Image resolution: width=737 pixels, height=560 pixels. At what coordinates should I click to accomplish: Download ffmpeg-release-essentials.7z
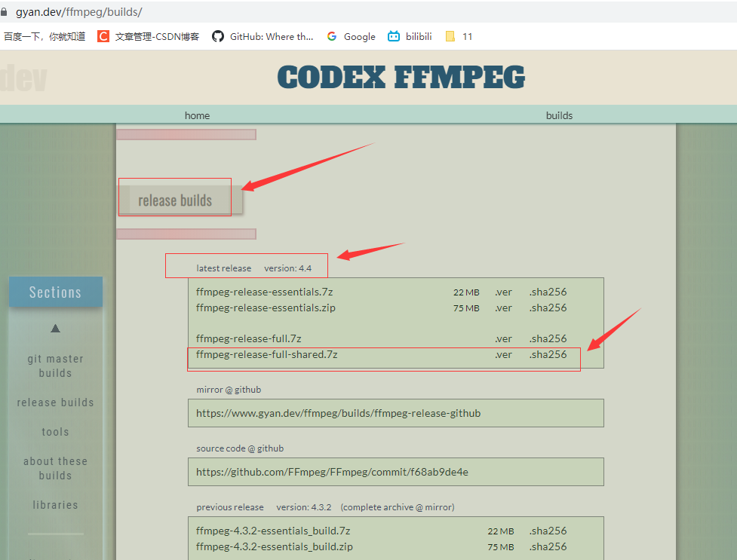point(264,292)
